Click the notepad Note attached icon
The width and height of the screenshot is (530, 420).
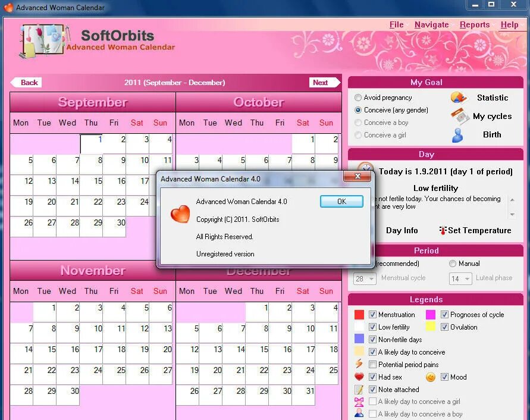359,390
